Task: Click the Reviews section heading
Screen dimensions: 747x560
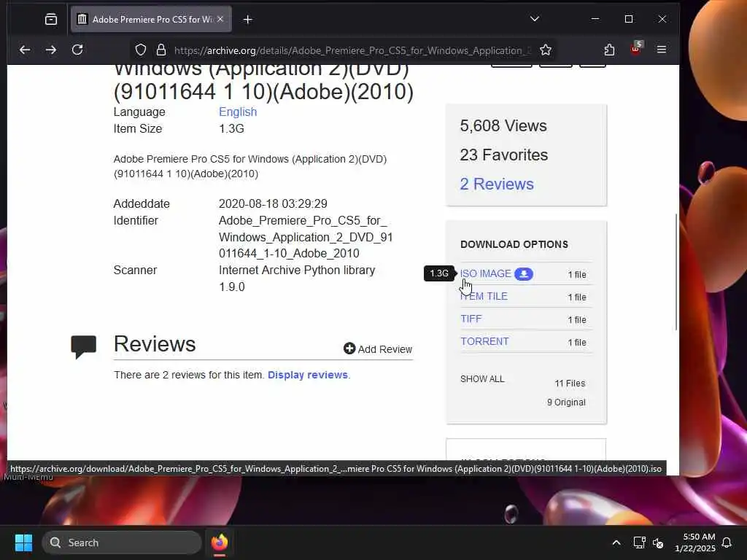Action: pyautogui.click(x=155, y=344)
